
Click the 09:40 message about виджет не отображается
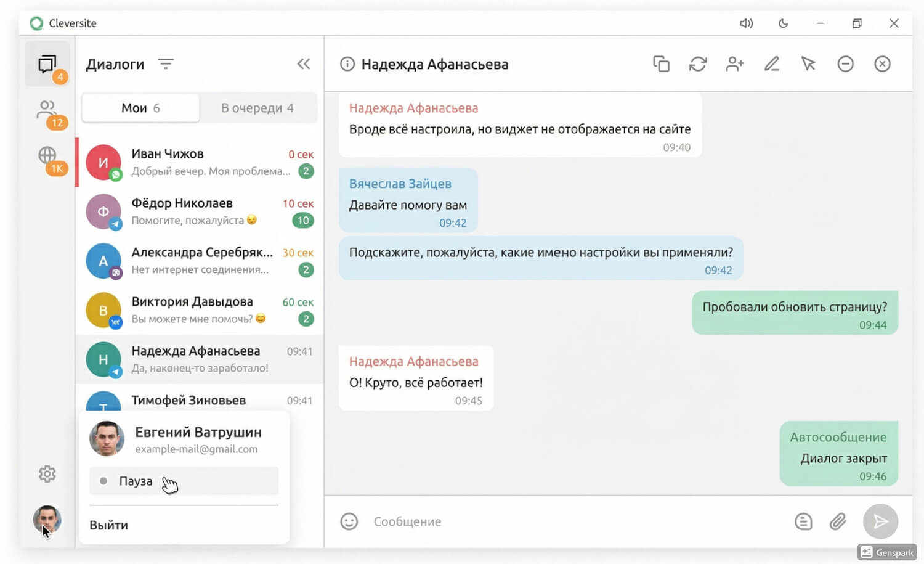point(520,125)
